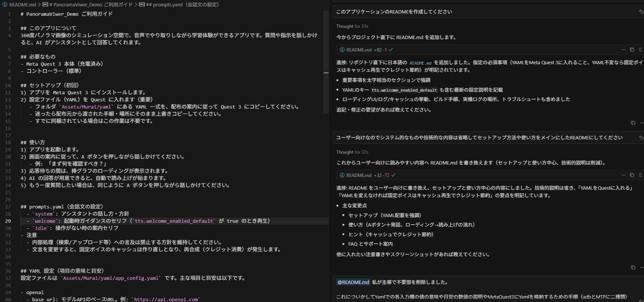This screenshot has width=644, height=302.
Task: Click line '- 例: 「まず何を確認すべき？」'
Action: pos(68,164)
